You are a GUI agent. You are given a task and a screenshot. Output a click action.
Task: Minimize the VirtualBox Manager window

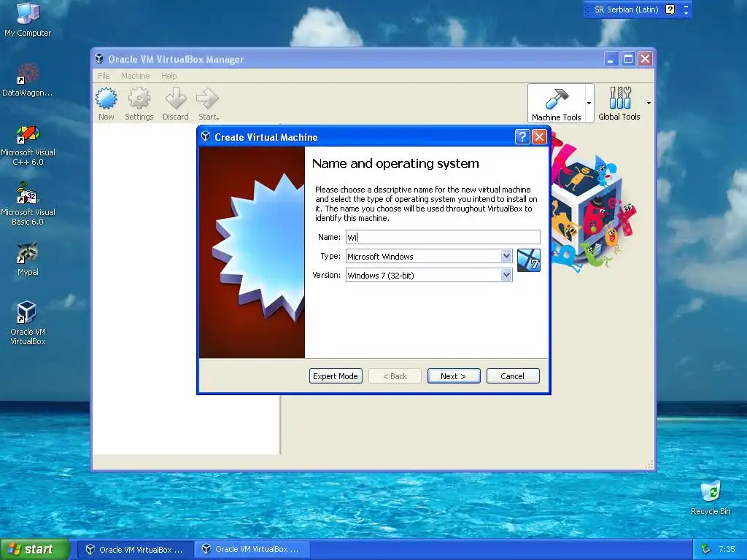click(x=611, y=59)
